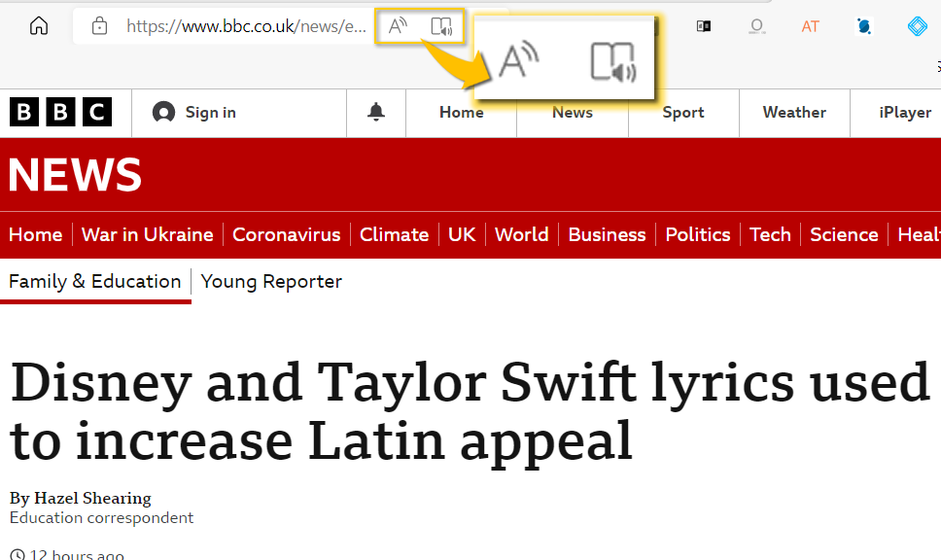Open the orange AT extension
This screenshot has width=941, height=560.
tap(810, 26)
